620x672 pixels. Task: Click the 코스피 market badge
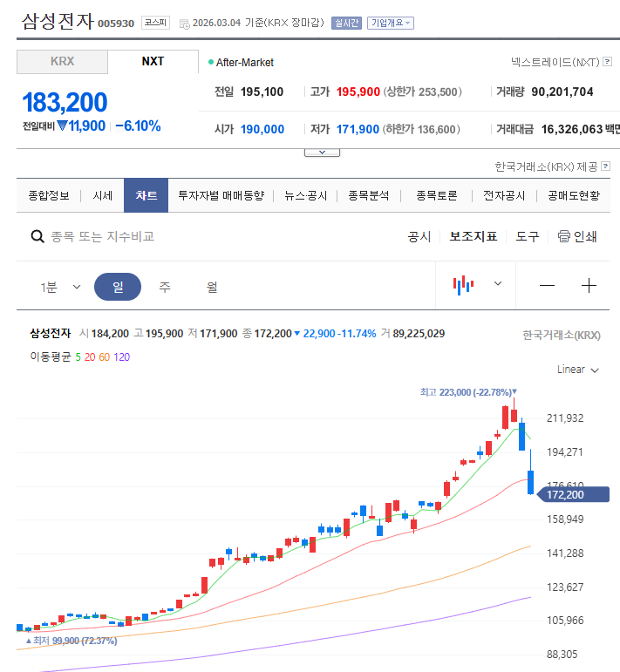pos(155,23)
